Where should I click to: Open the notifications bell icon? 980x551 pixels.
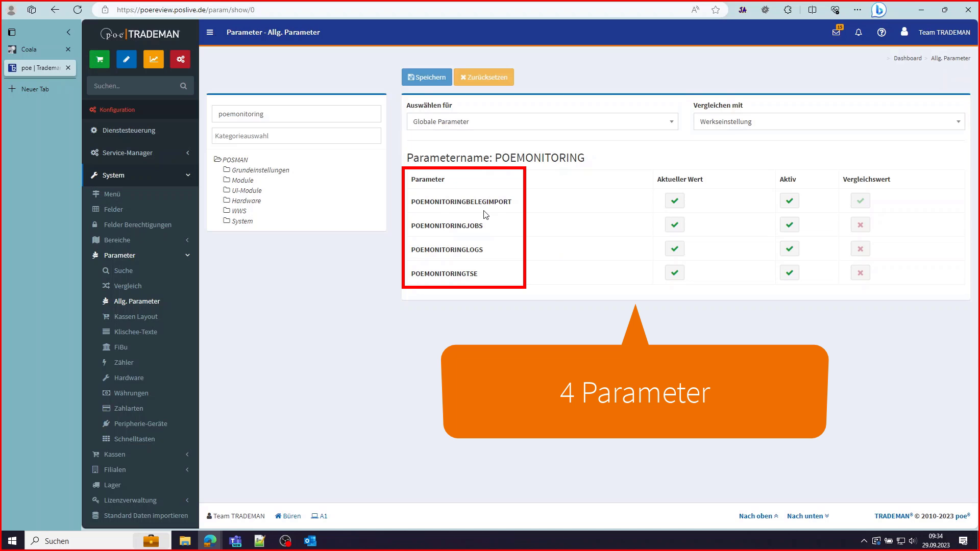pos(859,32)
